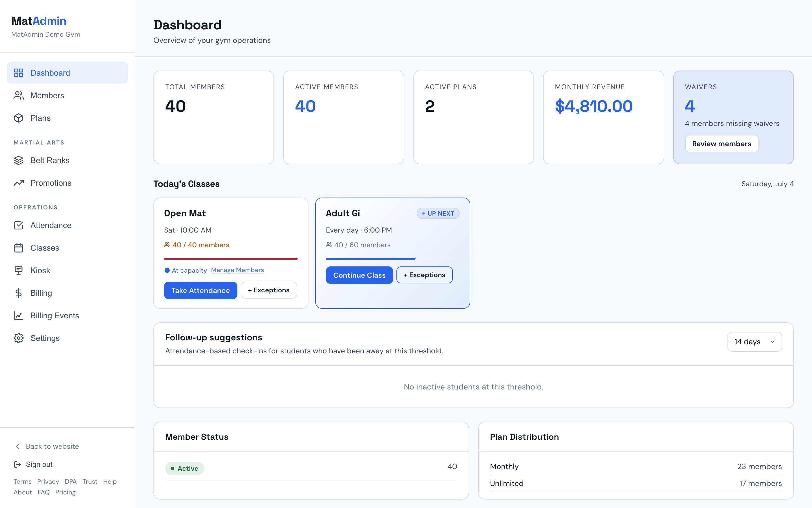Viewport: 812px width, 508px height.
Task: Navigate to Promotions
Action: (x=67, y=183)
